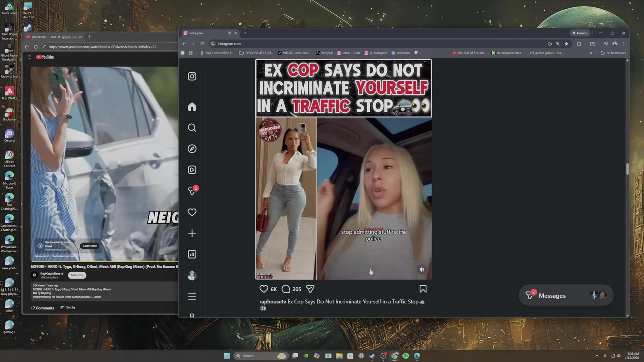Open Sort by for YouTube comments
The width and height of the screenshot is (644, 362).
pos(68,307)
